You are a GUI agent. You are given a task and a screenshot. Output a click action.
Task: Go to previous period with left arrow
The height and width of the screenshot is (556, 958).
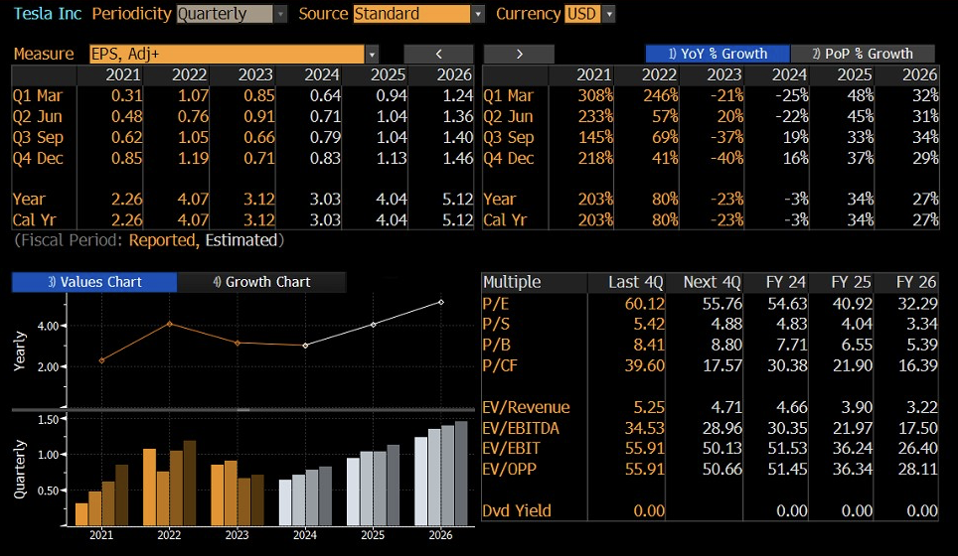(438, 54)
